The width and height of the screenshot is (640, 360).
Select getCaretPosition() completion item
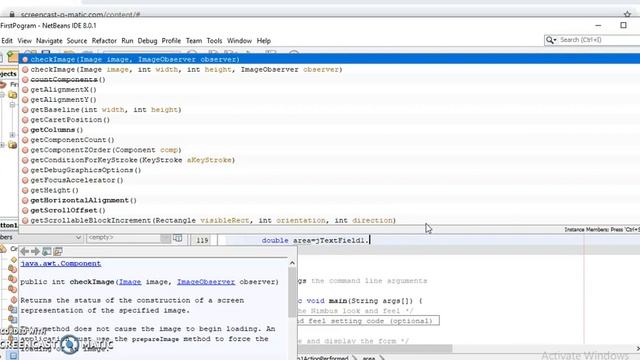pos(329,120)
